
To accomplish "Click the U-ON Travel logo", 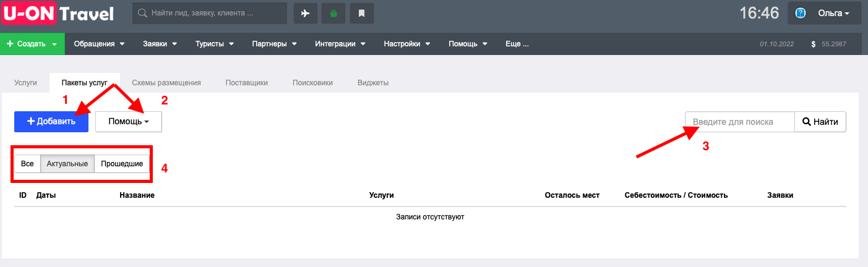I will click(x=58, y=13).
